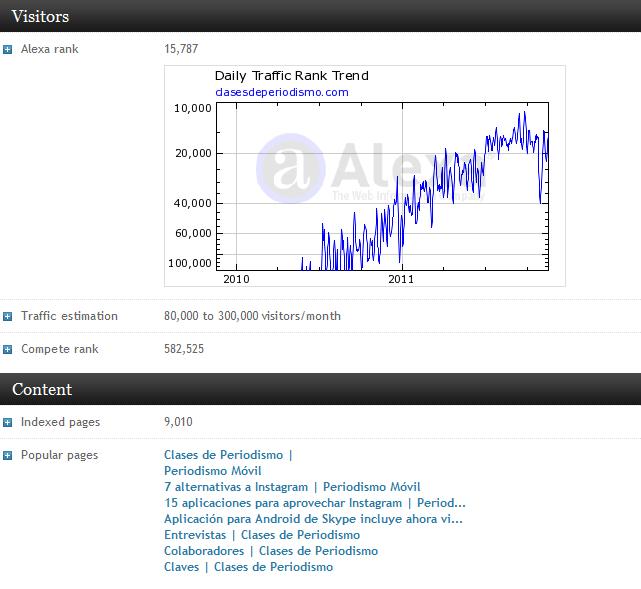
Task: Click clasesdeperiodismo.com link in the chart
Action: pyautogui.click(x=281, y=92)
